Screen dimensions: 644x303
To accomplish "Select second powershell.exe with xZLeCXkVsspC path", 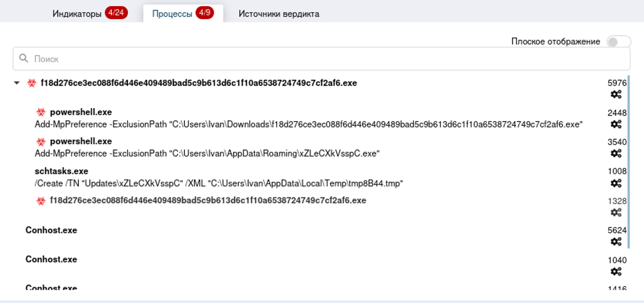I will (x=81, y=142).
